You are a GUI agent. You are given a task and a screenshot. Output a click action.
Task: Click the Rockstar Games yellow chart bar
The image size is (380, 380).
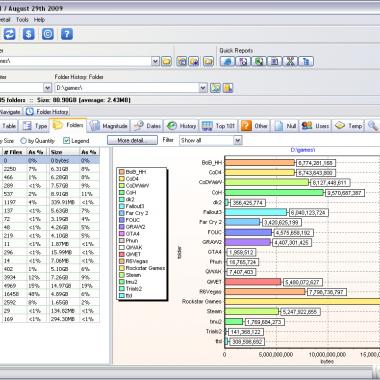[302, 301]
